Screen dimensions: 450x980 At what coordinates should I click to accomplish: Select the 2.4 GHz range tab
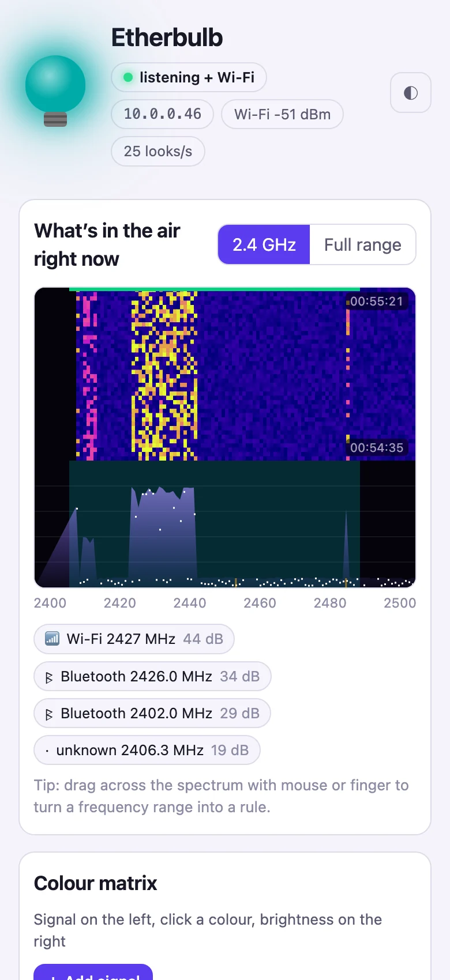click(x=264, y=244)
